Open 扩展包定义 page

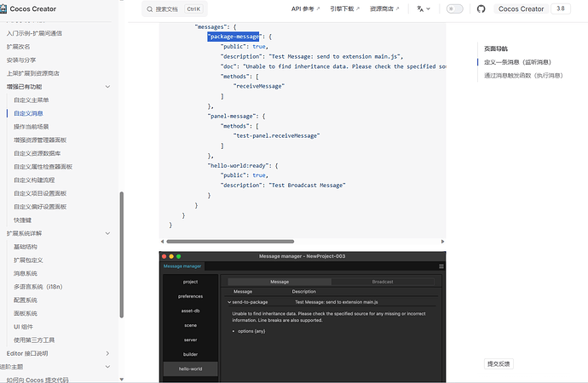pyautogui.click(x=28, y=260)
